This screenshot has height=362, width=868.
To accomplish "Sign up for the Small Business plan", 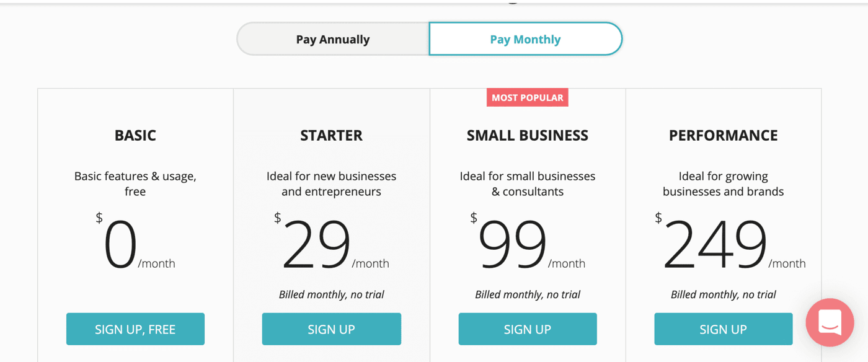I will (x=527, y=329).
